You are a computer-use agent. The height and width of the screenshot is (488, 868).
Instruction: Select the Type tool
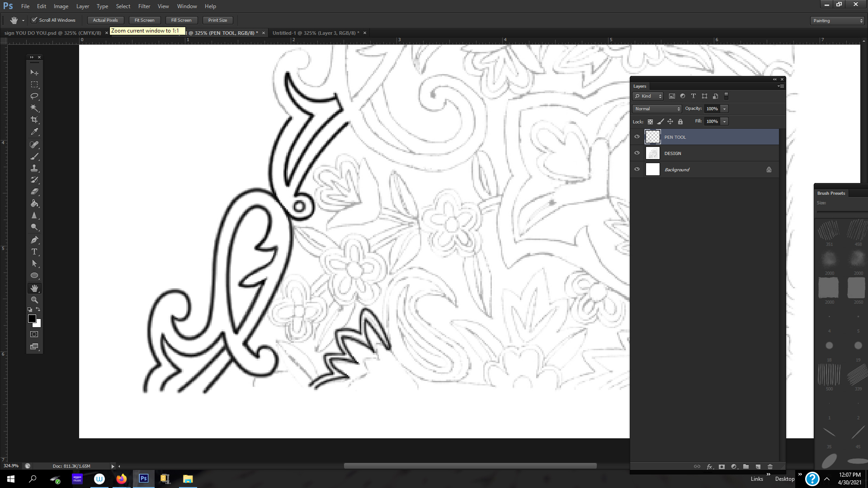(34, 252)
